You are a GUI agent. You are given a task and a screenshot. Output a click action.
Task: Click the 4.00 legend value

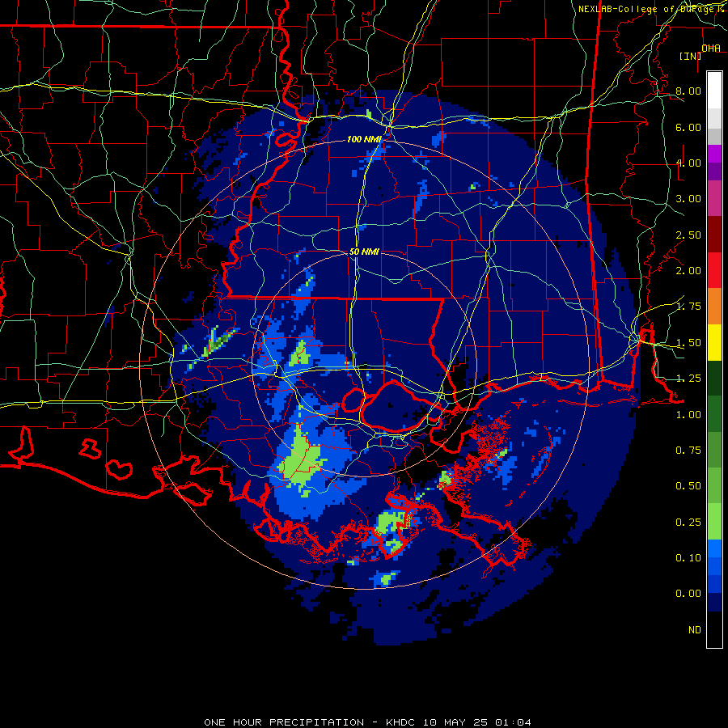point(688,163)
